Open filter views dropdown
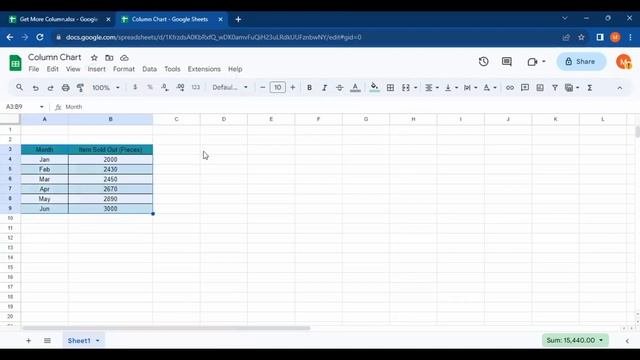This screenshot has width=640, height=360. point(572,87)
